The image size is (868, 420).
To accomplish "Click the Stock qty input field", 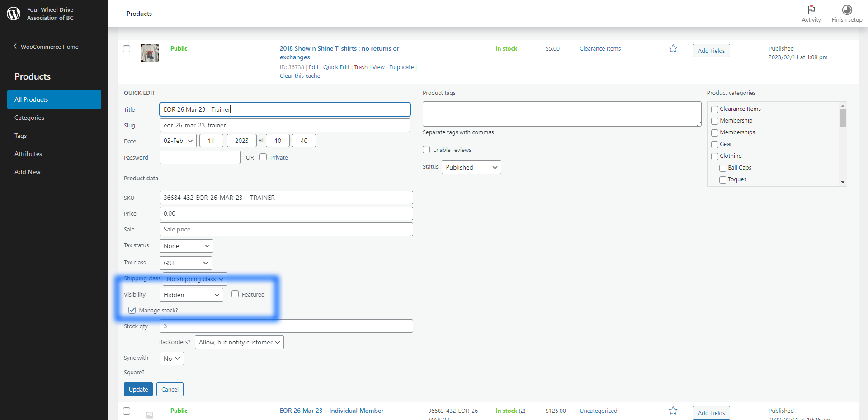I will (x=286, y=326).
